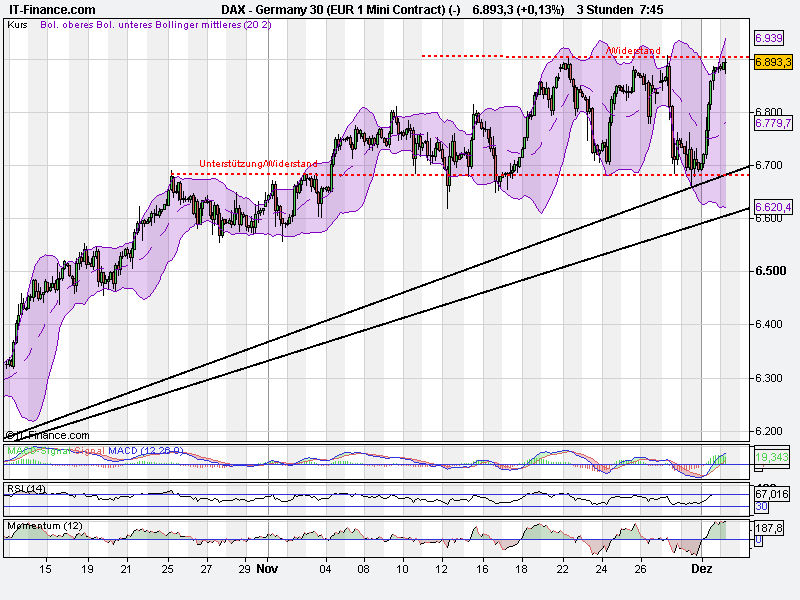Toggle the highlighted current price 6.893,3 marker
Viewport: 800px width, 600px height.
tap(774, 63)
